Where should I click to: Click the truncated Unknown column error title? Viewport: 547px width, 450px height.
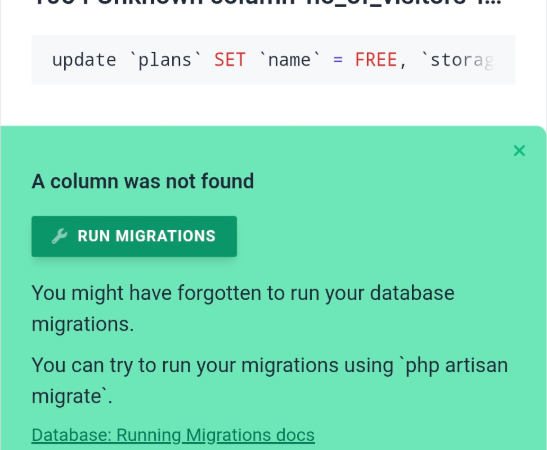268,3
